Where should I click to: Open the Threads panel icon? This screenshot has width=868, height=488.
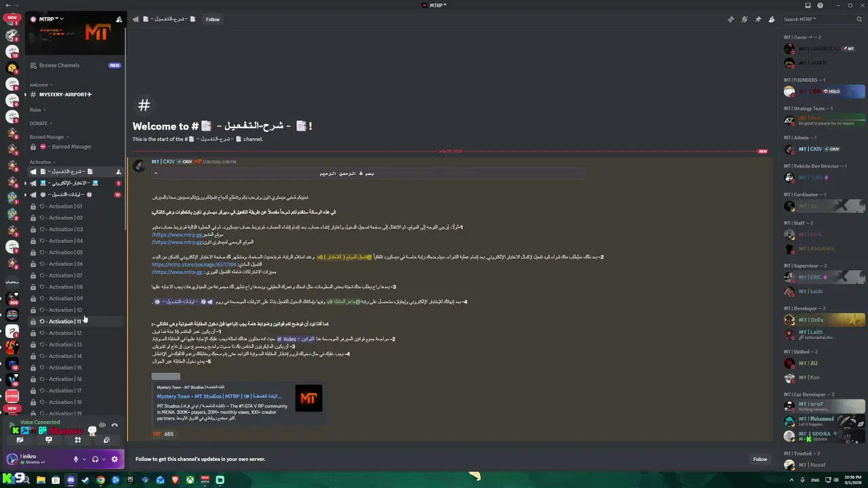pos(730,20)
